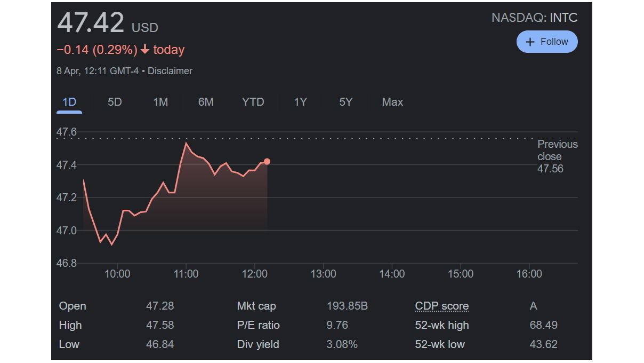
Task: Click the Mkt cap label
Action: point(256,306)
